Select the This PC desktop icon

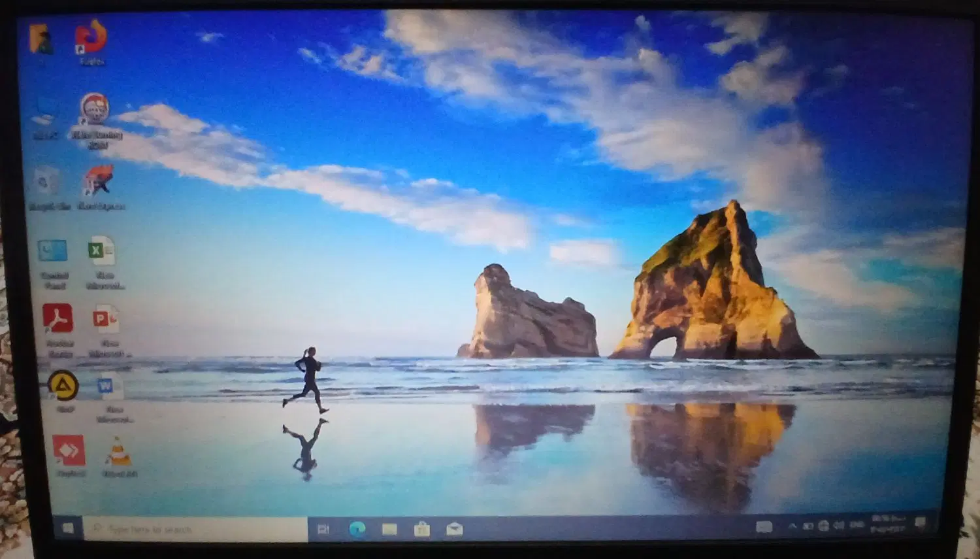[44, 118]
